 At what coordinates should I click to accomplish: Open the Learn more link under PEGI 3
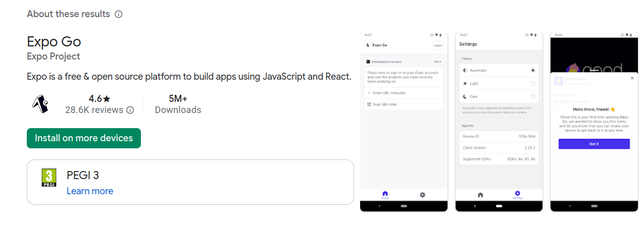point(90,191)
